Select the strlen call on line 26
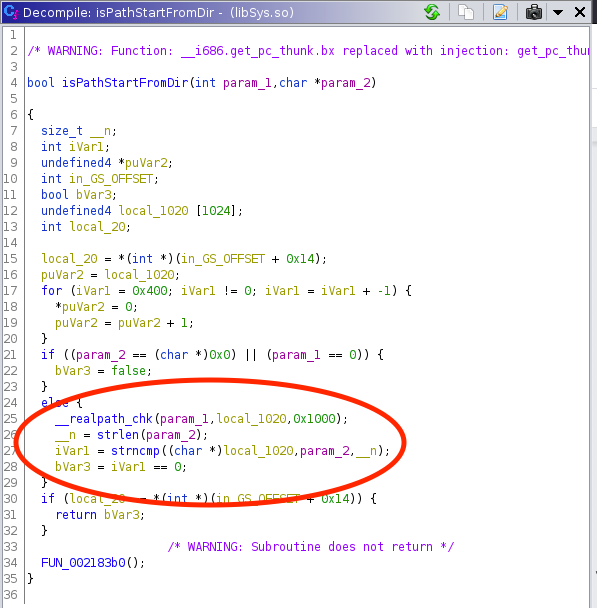 tap(117, 435)
